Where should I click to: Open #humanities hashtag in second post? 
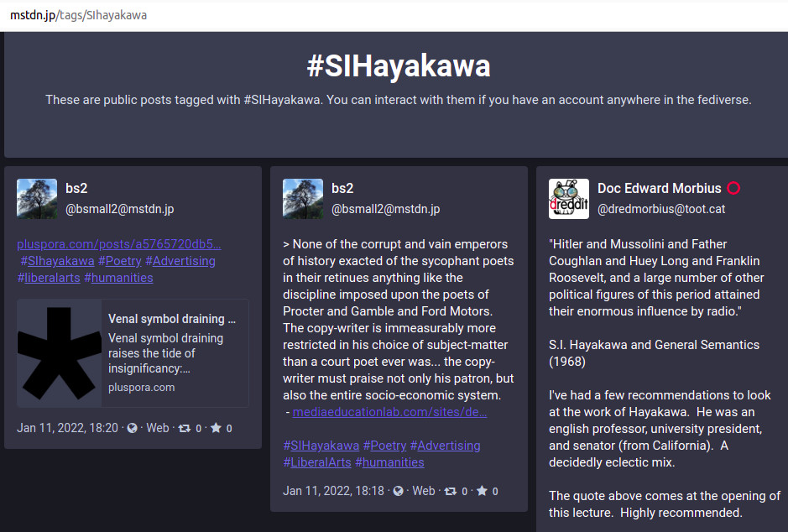389,462
